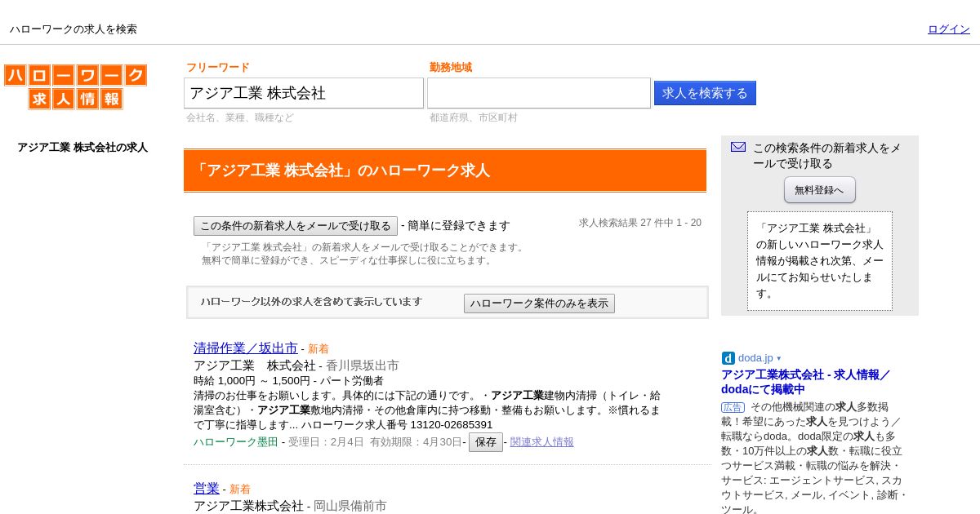Screen dimensions: 980x514
Task: Focus the 勤務地域 input field
Action: pyautogui.click(x=539, y=93)
